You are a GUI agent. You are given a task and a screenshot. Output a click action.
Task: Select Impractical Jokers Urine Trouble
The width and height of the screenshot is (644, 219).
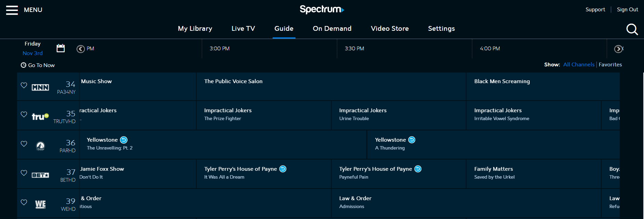tap(399, 115)
